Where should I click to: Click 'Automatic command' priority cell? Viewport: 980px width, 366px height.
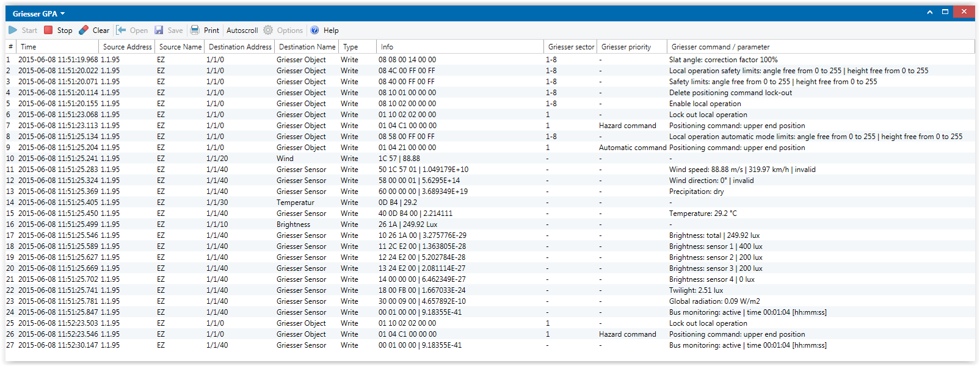[x=633, y=148]
